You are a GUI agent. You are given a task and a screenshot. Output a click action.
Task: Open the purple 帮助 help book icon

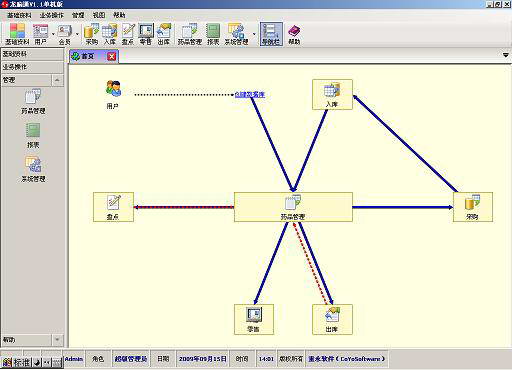point(294,34)
